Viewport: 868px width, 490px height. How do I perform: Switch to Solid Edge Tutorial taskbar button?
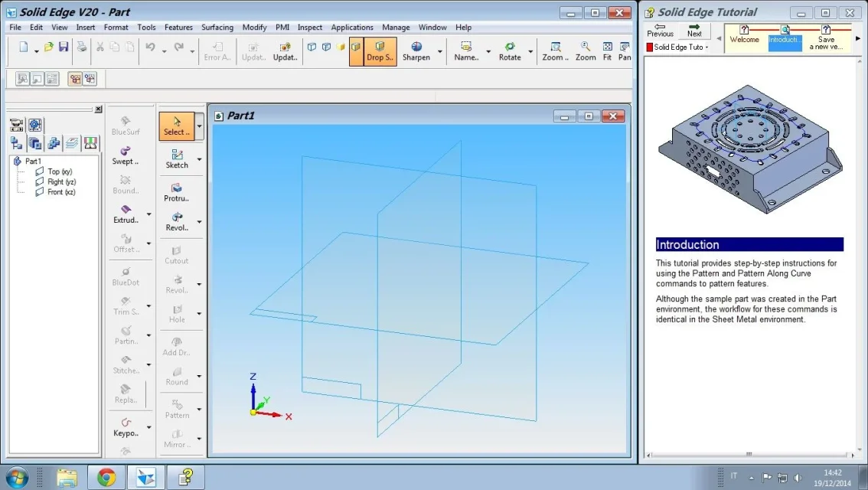[x=185, y=477]
